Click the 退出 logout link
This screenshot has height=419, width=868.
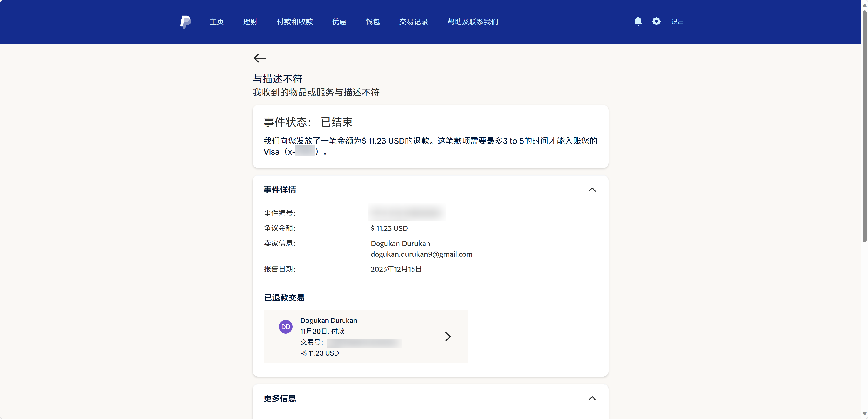click(677, 22)
